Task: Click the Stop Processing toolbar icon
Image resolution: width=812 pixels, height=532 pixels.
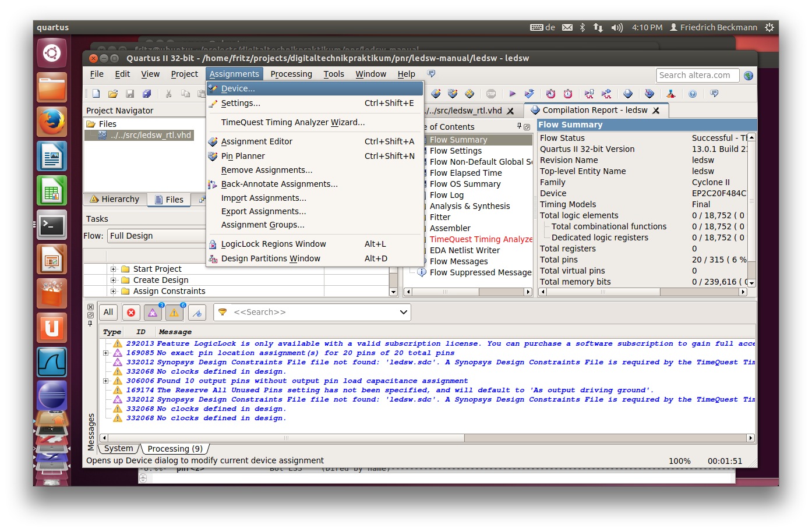Action: [491, 94]
